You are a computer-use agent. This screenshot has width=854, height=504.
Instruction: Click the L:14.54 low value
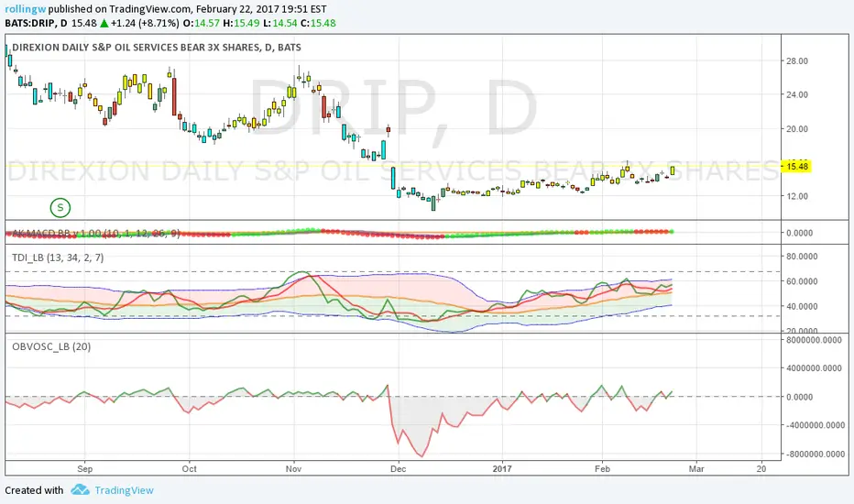click(280, 24)
